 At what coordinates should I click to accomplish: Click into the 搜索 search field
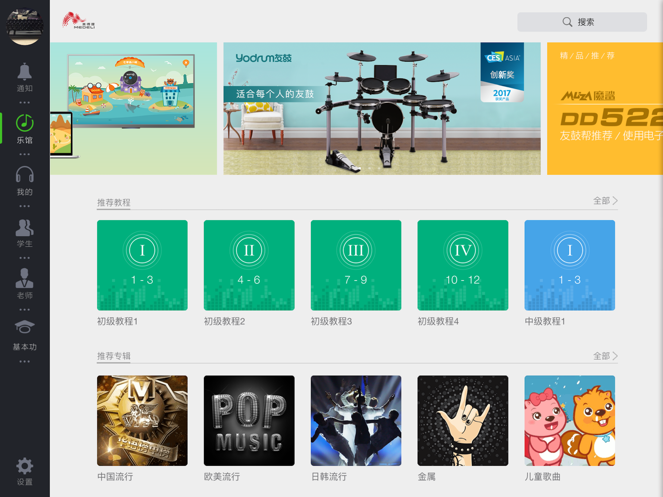click(582, 22)
